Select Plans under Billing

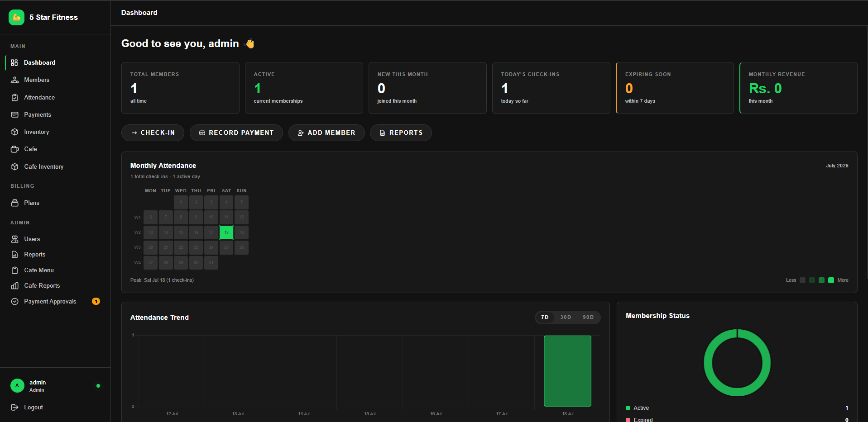55,203
